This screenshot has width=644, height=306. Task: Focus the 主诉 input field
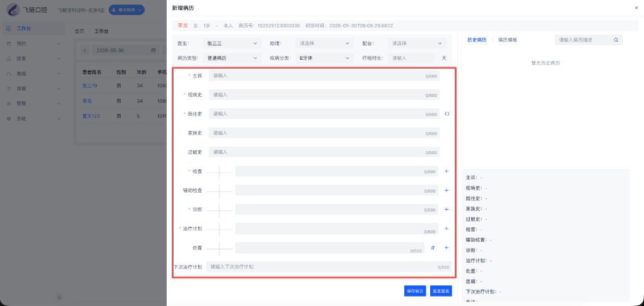pos(324,76)
